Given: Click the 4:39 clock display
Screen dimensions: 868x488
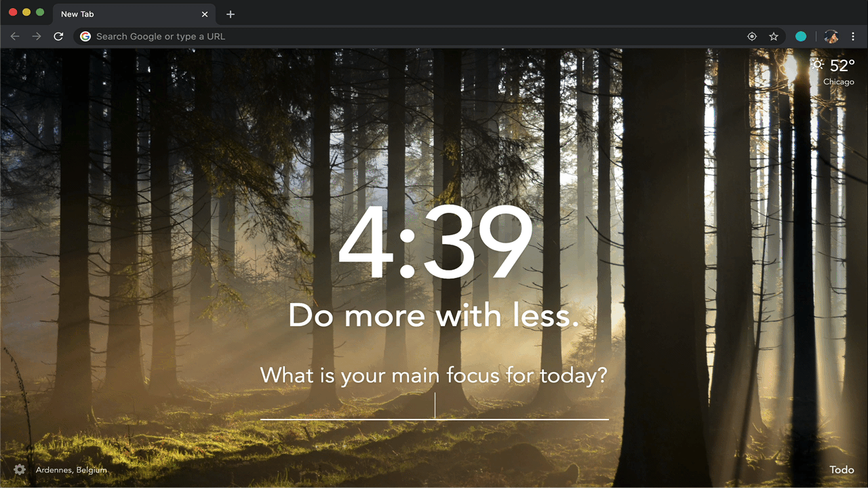Looking at the screenshot, I should (434, 243).
